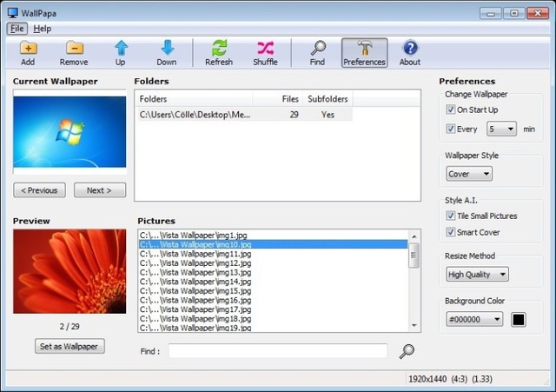Sort by the Folders column header
556x392 pixels.
(195, 99)
